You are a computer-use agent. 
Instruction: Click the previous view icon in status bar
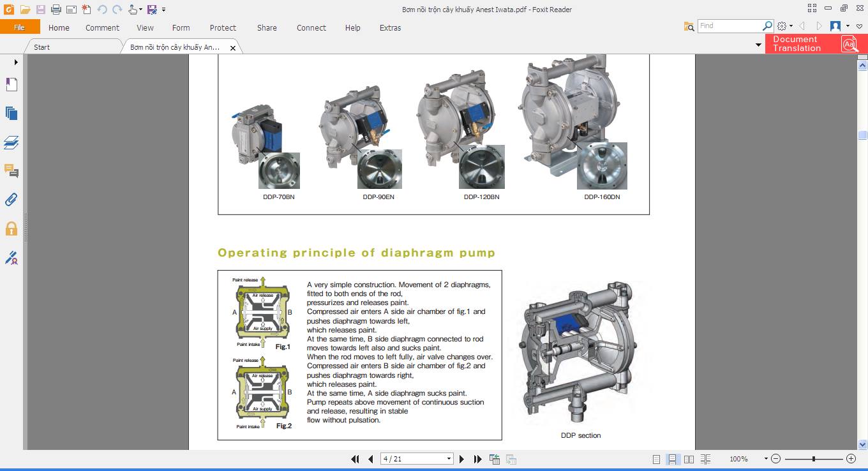pyautogui.click(x=495, y=459)
